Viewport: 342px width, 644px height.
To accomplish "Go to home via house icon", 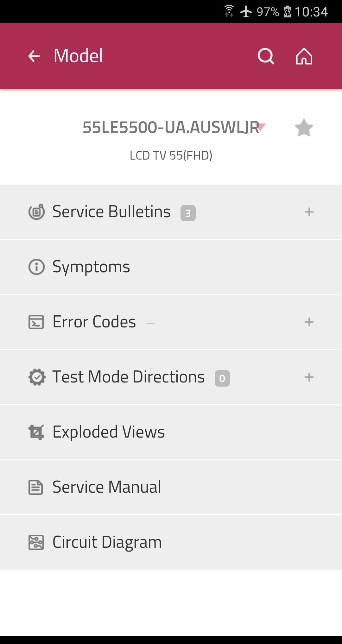I will click(304, 56).
